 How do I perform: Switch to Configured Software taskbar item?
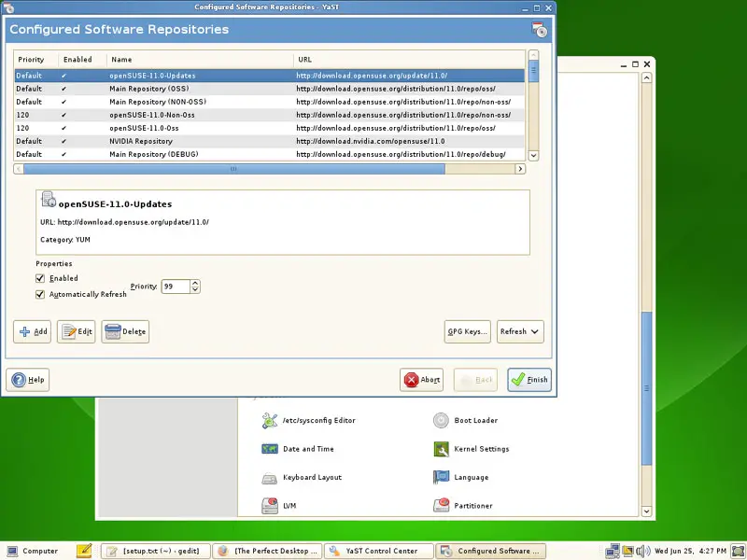(491, 551)
